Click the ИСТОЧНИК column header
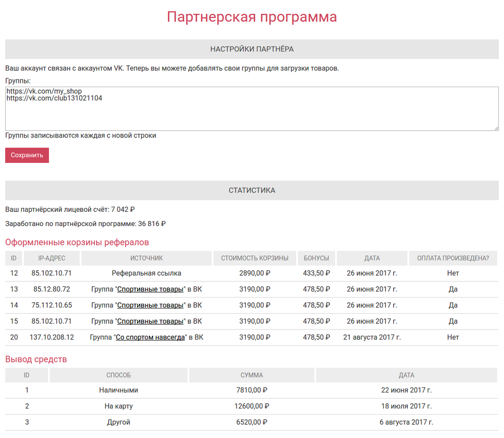 tap(147, 258)
